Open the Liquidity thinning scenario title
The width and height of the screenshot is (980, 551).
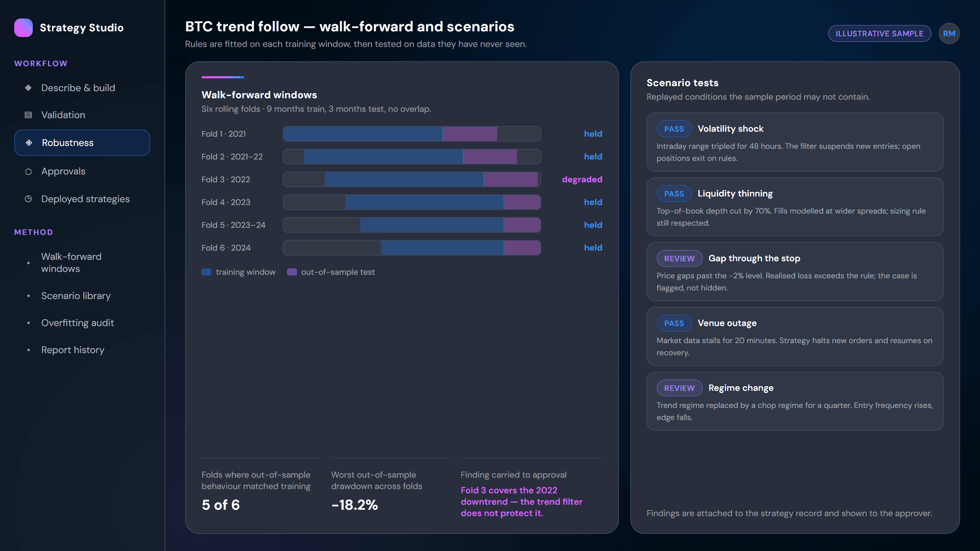pos(735,194)
